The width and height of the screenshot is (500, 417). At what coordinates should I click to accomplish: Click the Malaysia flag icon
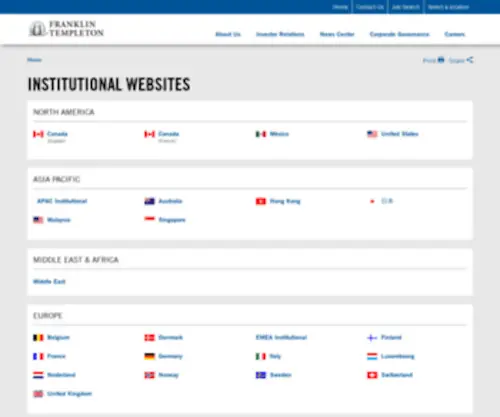[38, 220]
